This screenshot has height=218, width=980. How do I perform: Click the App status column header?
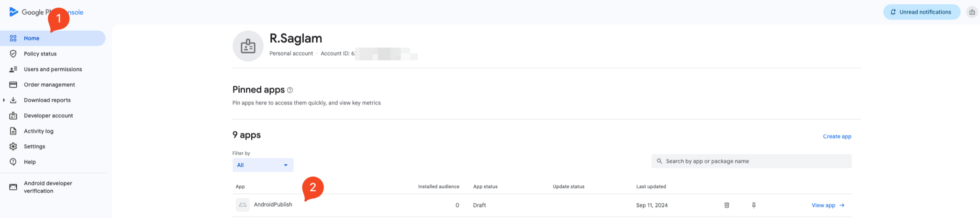coord(485,186)
